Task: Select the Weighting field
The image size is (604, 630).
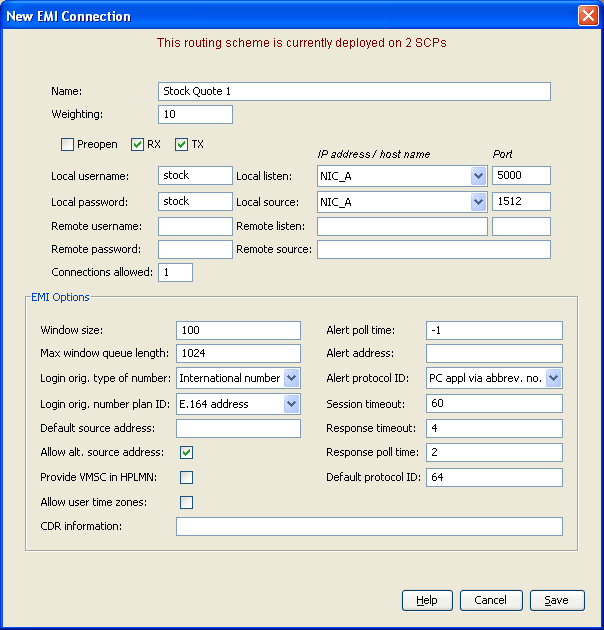Action: [195, 115]
